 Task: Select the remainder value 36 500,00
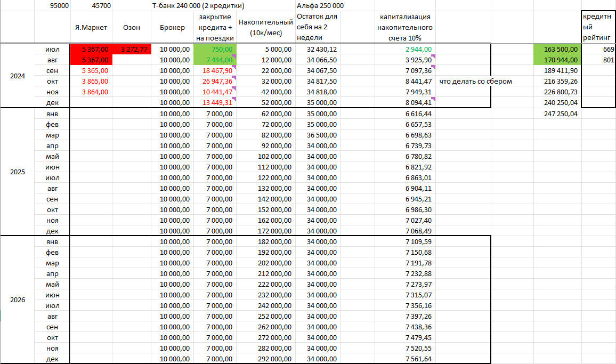[318, 135]
